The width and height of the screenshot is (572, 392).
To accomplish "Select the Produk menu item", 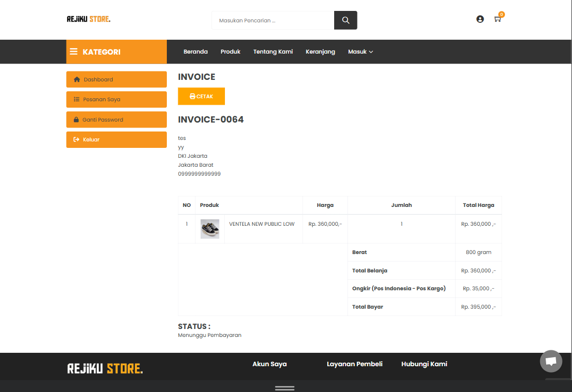I will pos(230,52).
